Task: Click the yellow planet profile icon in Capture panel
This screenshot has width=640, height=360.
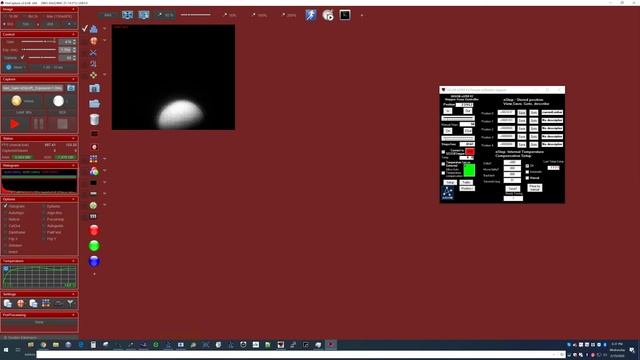Action: pyautogui.click(x=16, y=100)
